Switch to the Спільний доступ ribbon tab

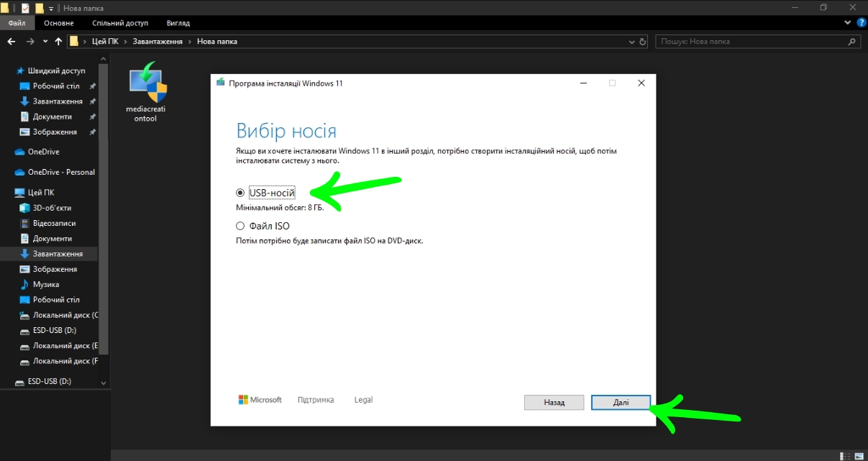(120, 23)
